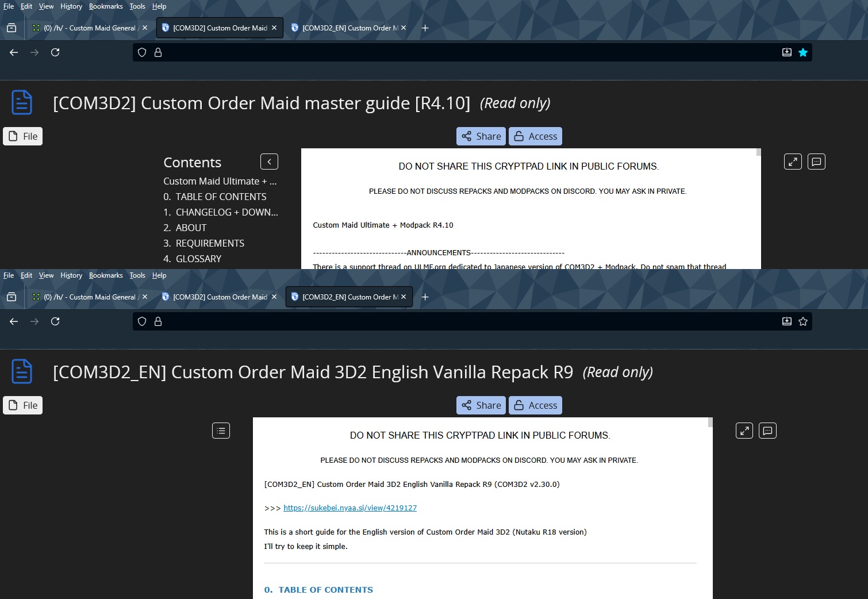Image resolution: width=868 pixels, height=599 pixels.
Task: Click forward arrow in the top window
Action: 34,52
